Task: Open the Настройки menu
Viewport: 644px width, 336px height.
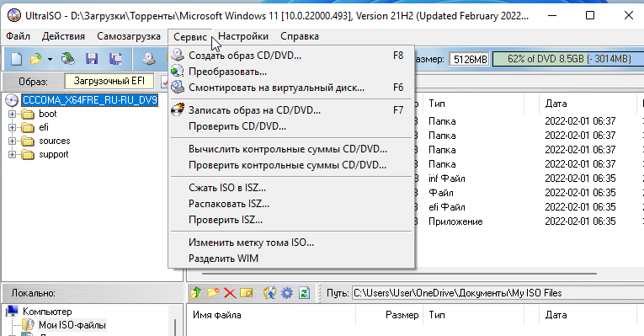Action: pos(243,36)
